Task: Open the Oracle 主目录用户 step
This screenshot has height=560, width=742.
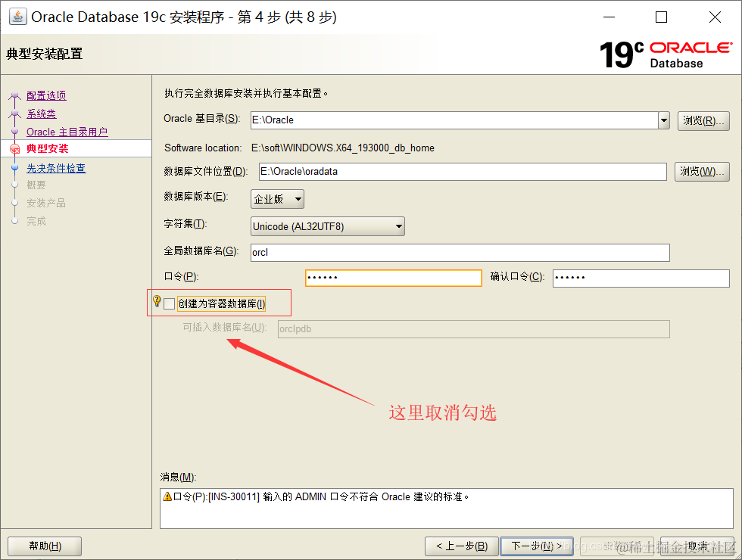Action: pyautogui.click(x=67, y=132)
